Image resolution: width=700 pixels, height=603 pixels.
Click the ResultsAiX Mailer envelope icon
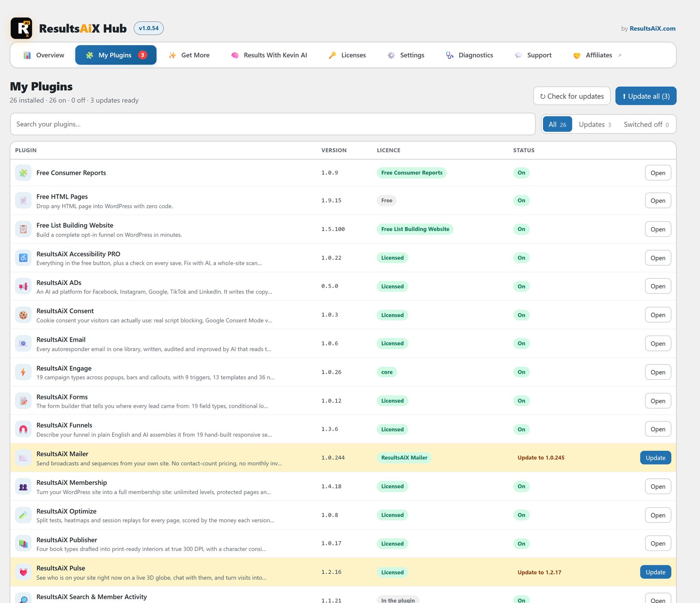point(23,458)
